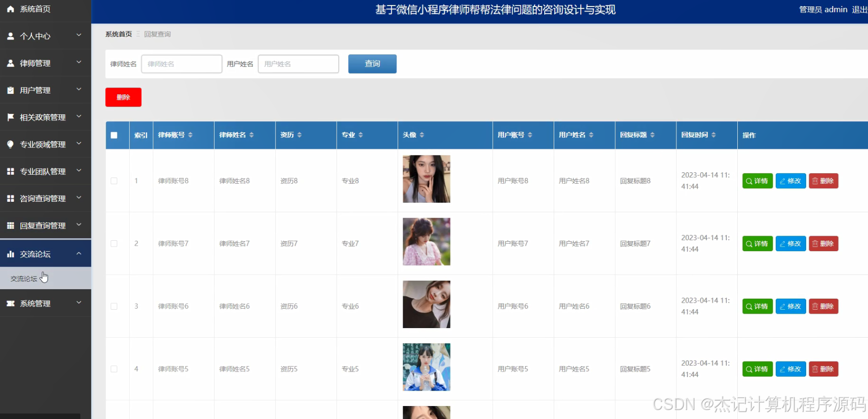Click 删除 for row 律师账号6
This screenshot has height=419, width=868.
[x=823, y=306]
